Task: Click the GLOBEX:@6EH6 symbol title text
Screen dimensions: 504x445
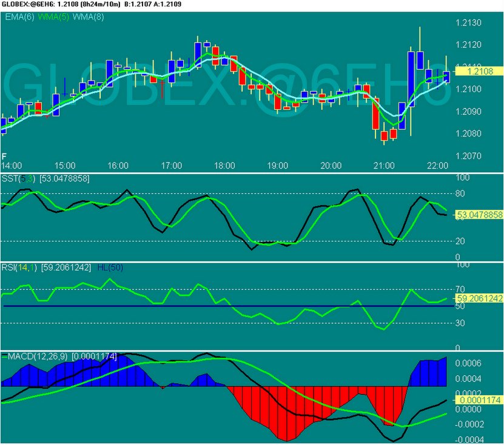Action: tap(27, 4)
